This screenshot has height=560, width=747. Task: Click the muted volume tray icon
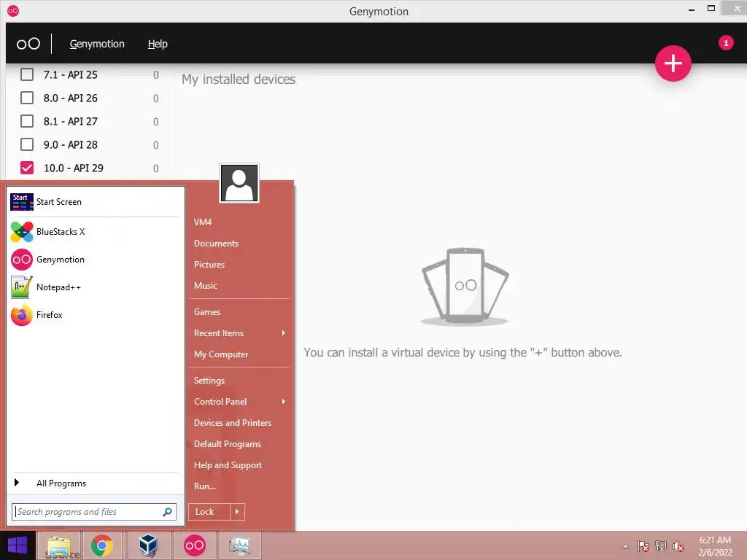coord(678,546)
